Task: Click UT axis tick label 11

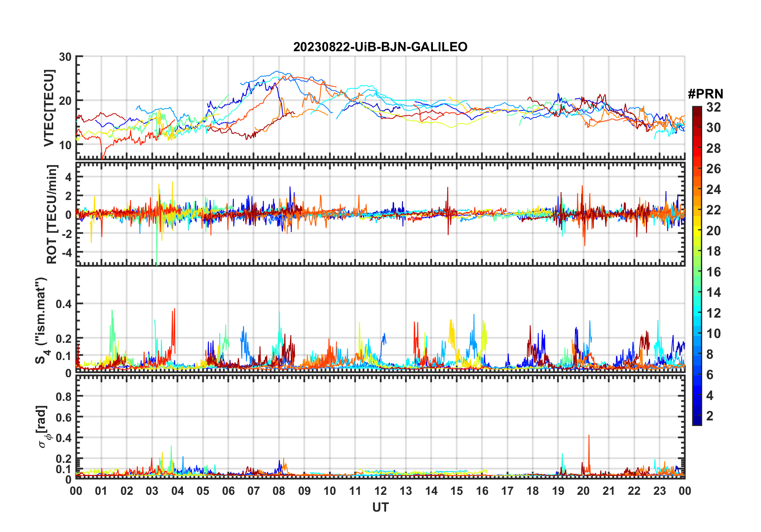Action: [355, 491]
